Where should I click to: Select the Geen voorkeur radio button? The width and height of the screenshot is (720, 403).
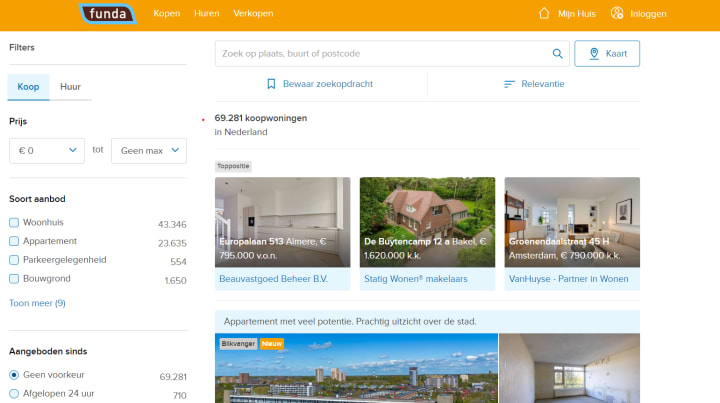click(14, 375)
